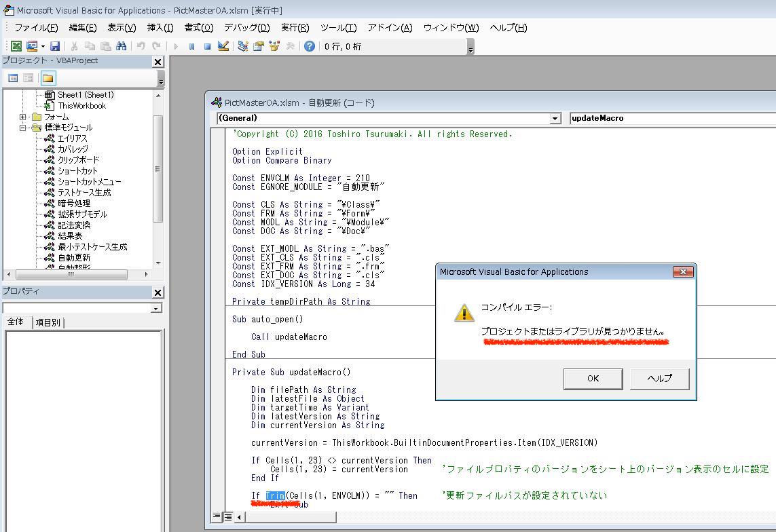This screenshot has height=532, width=776.
Task: Click the blue Help question mark icon
Action: 310,46
